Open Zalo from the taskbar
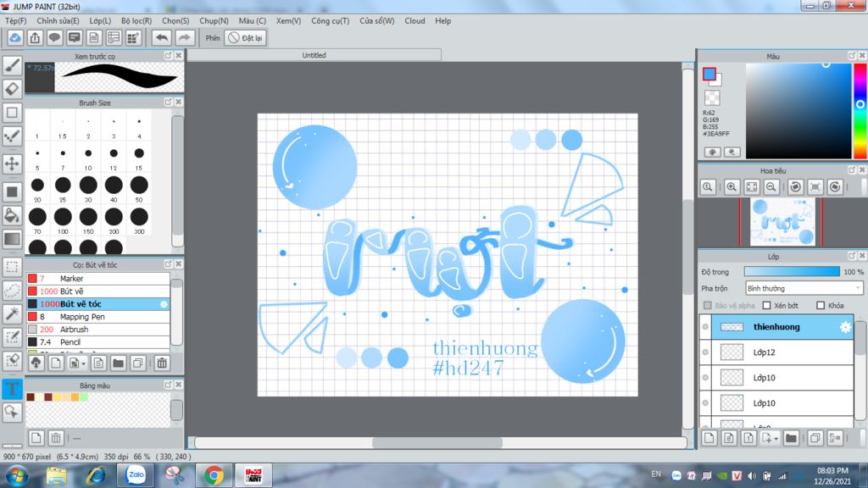The image size is (868, 488). (x=136, y=475)
